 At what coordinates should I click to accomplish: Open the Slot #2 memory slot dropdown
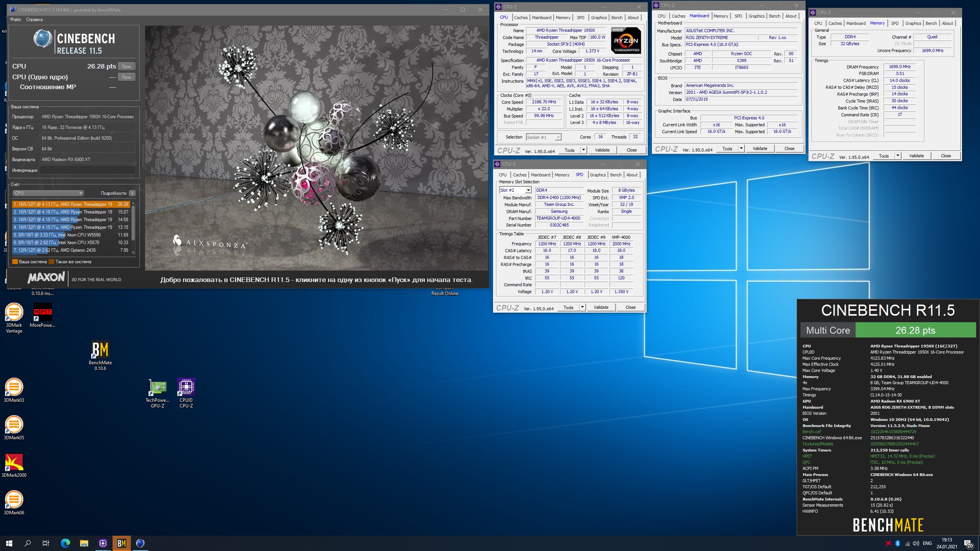tap(515, 190)
